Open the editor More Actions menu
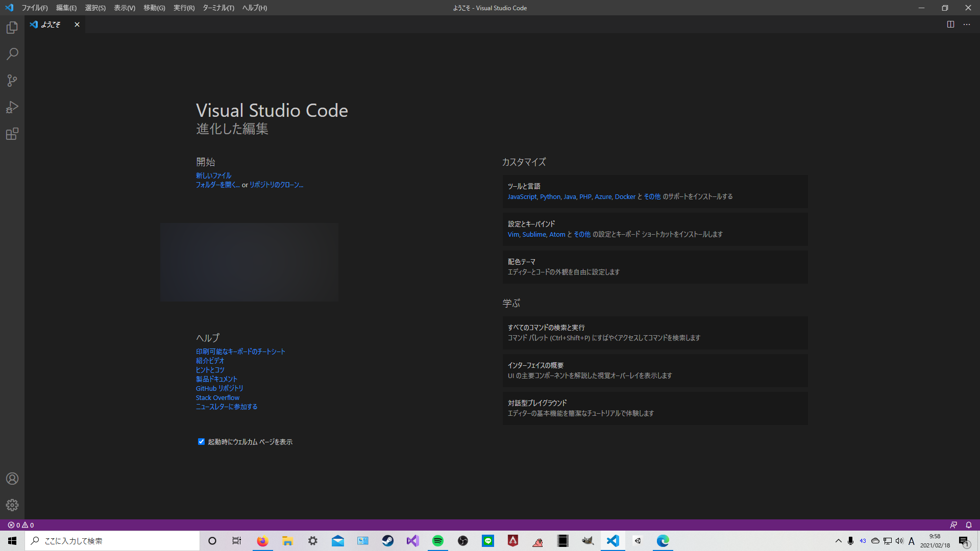980x551 pixels. 966,24
